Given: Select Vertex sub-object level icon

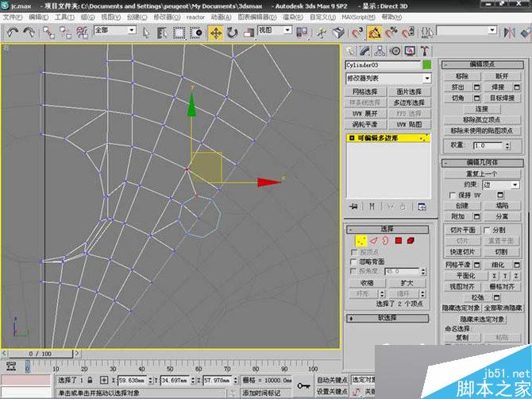Looking at the screenshot, I should (x=360, y=241).
